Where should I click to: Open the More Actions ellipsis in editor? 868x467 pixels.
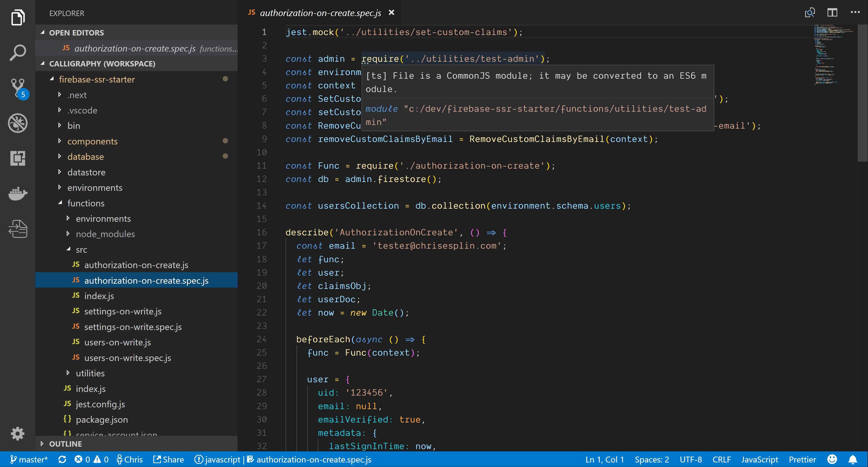point(855,12)
